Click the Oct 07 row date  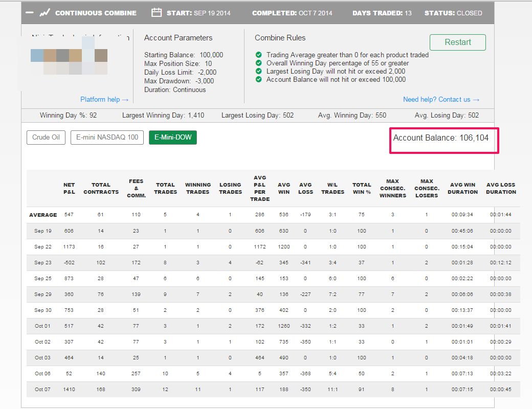[x=42, y=390]
